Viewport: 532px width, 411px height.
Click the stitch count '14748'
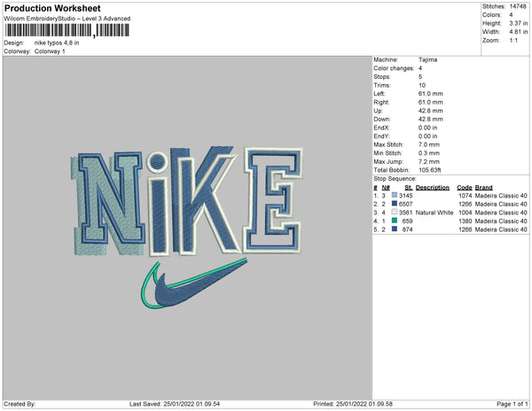(518, 6)
